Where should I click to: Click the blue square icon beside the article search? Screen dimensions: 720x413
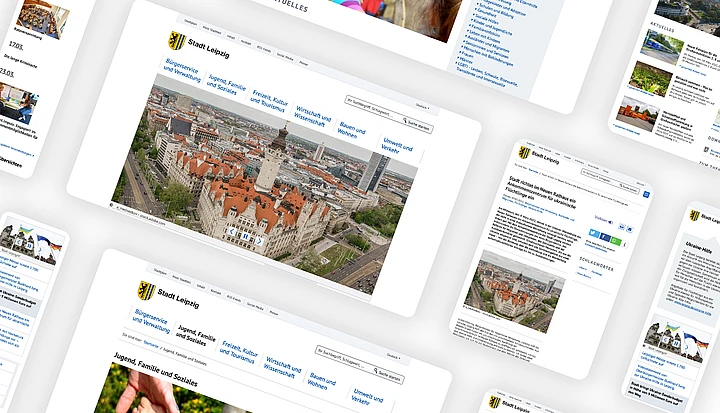(x=646, y=194)
